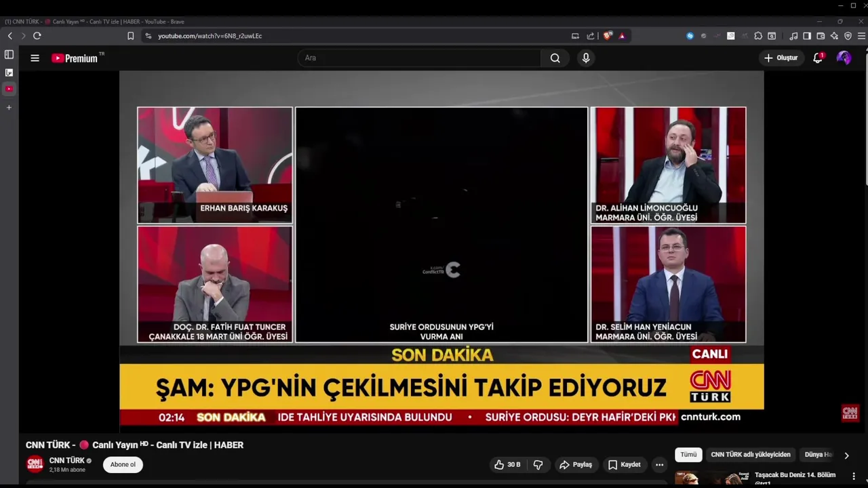The height and width of the screenshot is (488, 868).
Task: Select the Dünya Ha... filter chip
Action: (818, 455)
